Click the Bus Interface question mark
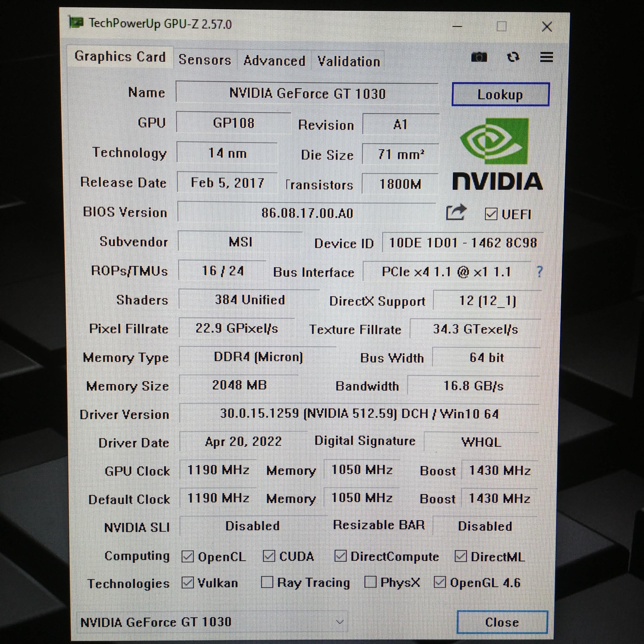 [540, 272]
